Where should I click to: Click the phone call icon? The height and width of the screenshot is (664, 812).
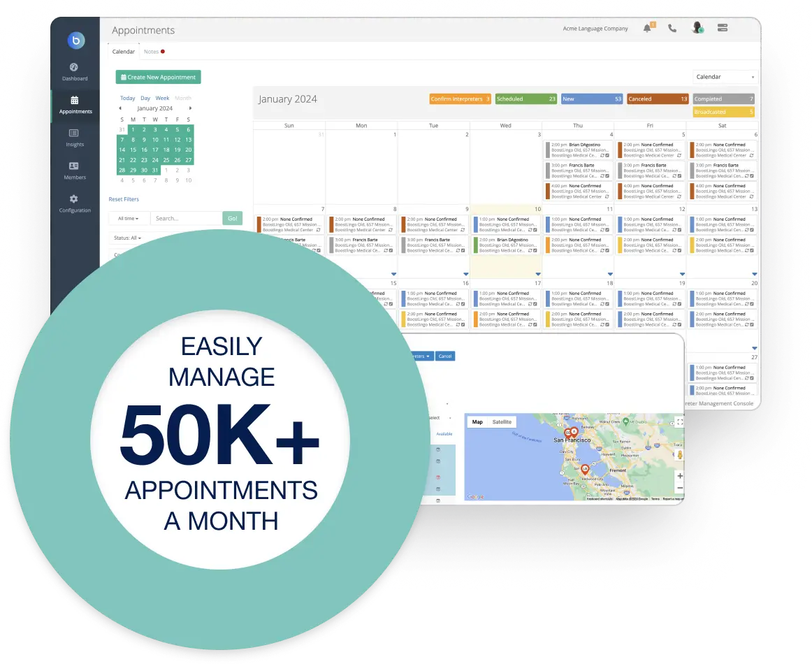tap(672, 28)
